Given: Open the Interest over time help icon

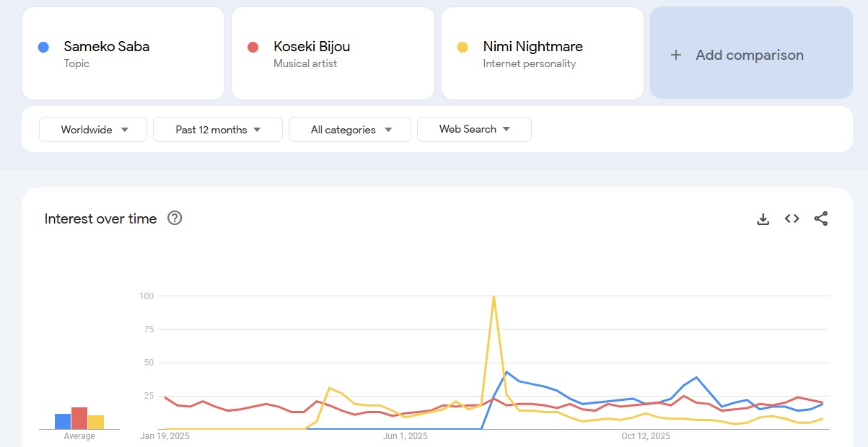Looking at the screenshot, I should pyautogui.click(x=175, y=218).
